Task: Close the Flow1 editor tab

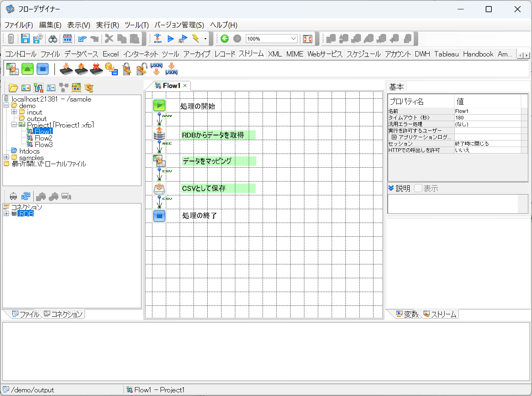Action: (x=185, y=85)
